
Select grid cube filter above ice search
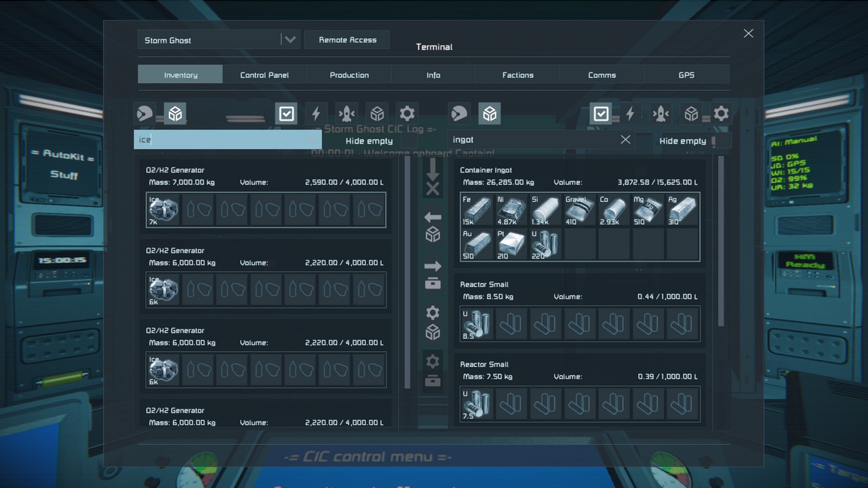tap(175, 113)
